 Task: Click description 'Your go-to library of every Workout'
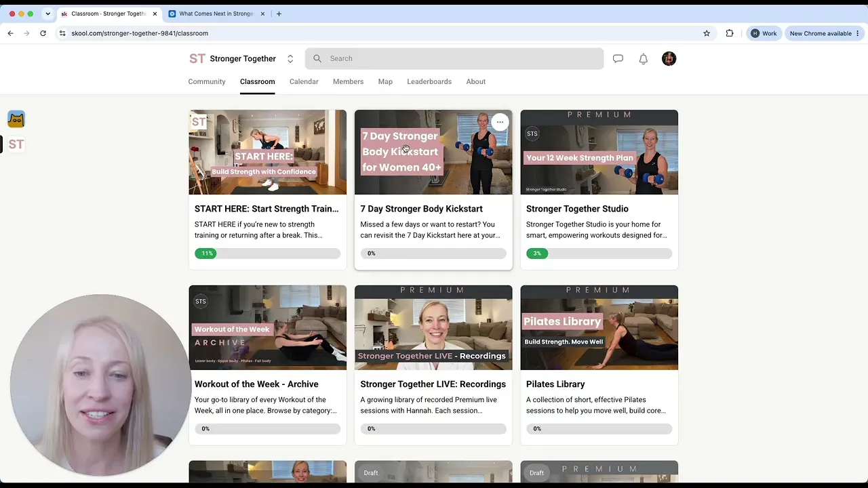coord(265,405)
